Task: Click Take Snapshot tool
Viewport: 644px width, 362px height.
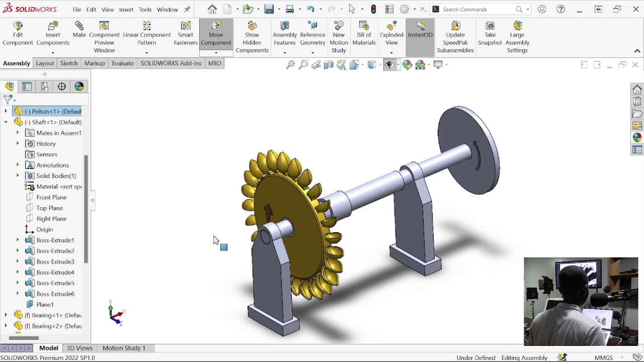Action: (x=490, y=34)
